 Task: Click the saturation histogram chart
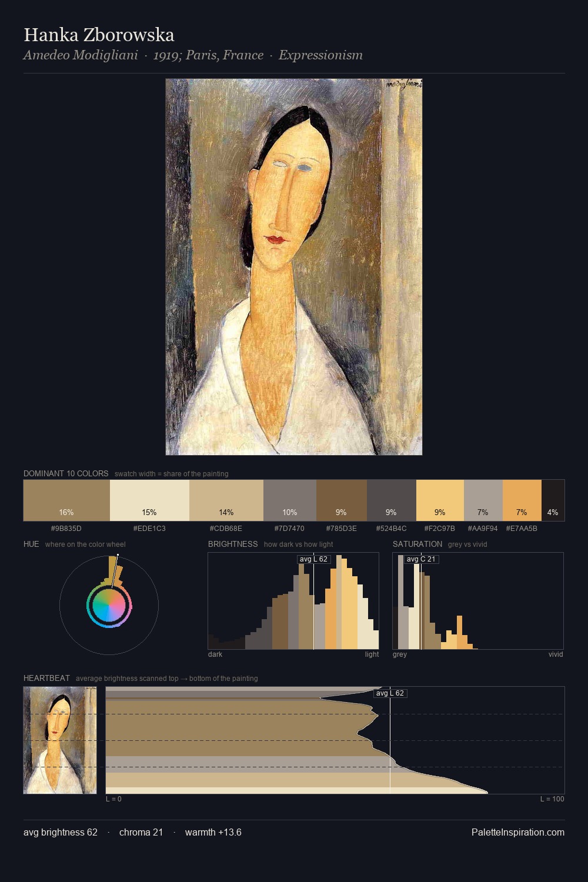click(x=478, y=601)
